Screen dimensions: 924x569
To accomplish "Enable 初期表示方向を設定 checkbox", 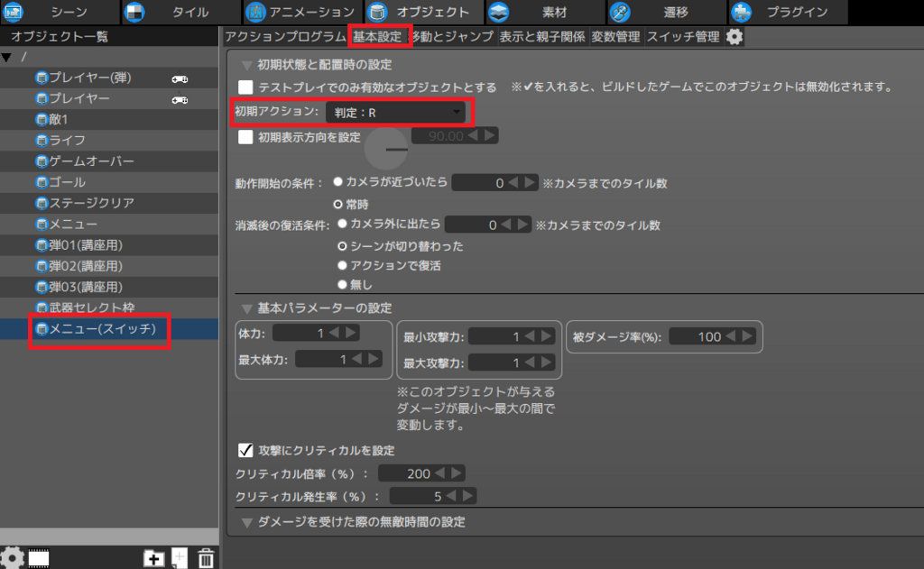I will click(x=245, y=137).
